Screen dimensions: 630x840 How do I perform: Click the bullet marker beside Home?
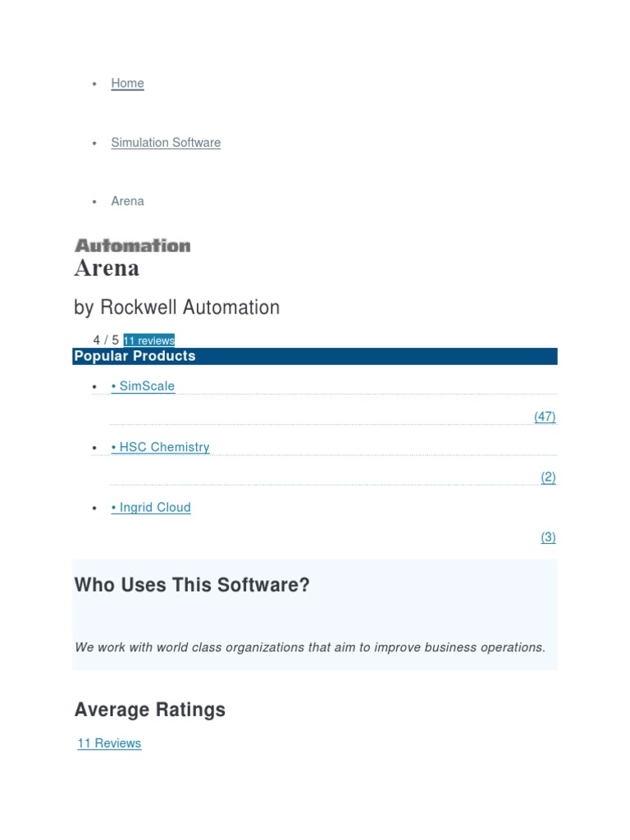94,84
